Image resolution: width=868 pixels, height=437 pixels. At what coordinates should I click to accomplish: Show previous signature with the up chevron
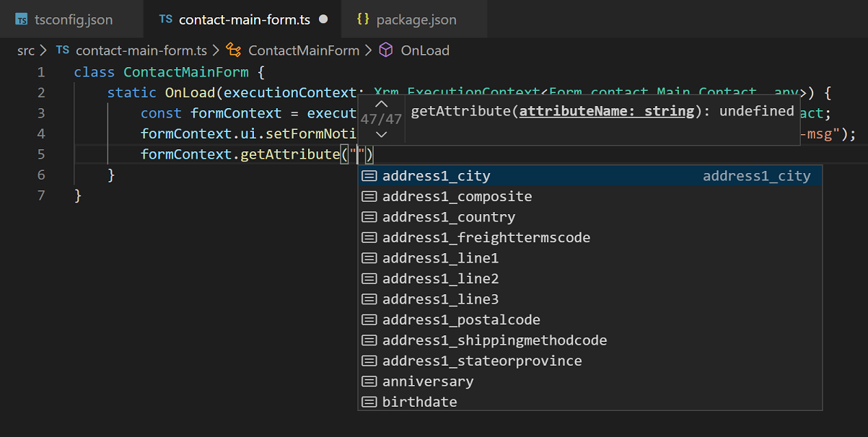coord(382,104)
